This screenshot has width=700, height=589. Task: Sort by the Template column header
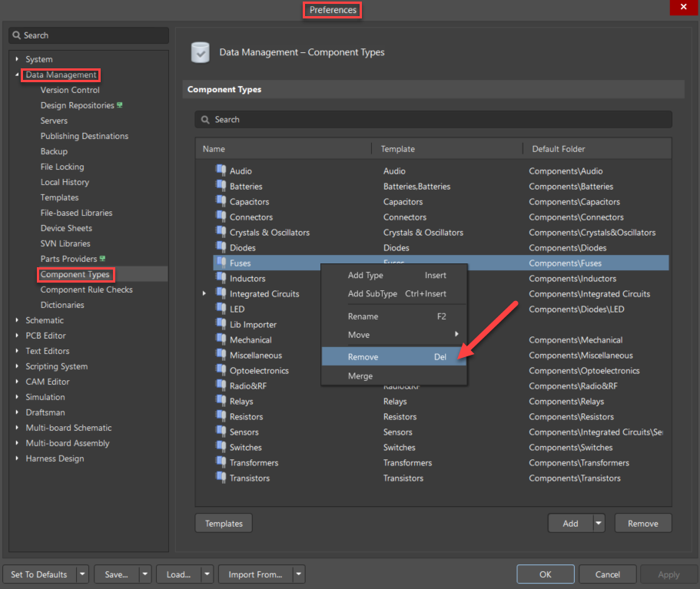click(x=447, y=149)
